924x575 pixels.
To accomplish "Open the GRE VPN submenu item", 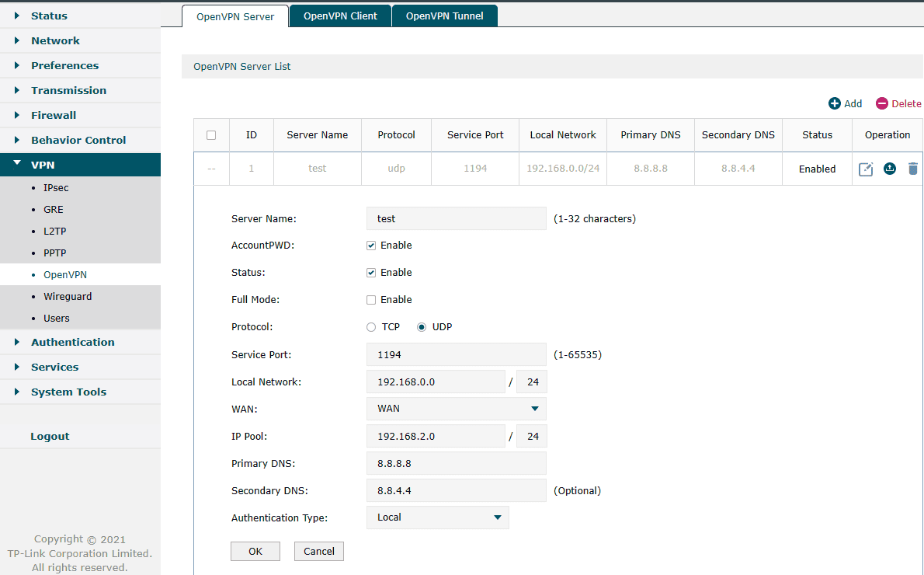I will pos(80,209).
